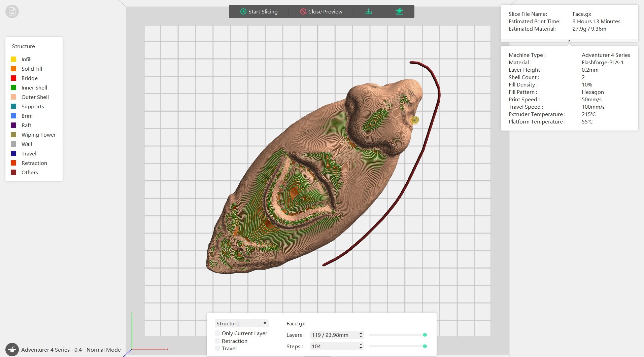Click the dark red Others swatch
The height and width of the screenshot is (357, 644).
[x=13, y=172]
